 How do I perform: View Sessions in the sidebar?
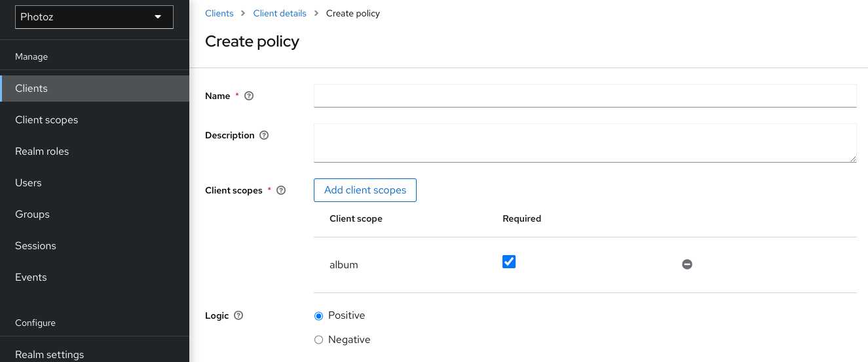pyautogui.click(x=35, y=246)
